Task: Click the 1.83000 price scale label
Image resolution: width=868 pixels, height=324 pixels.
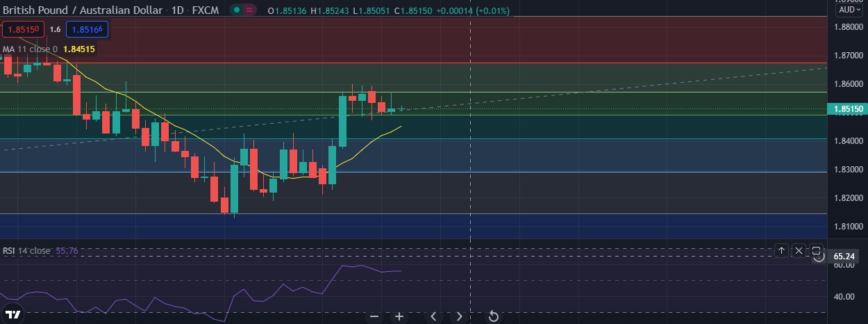Action: tap(847, 170)
